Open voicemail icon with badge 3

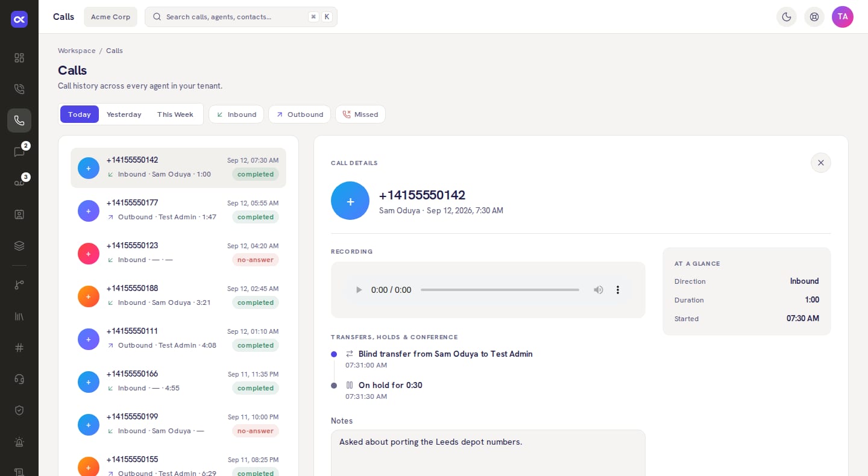19,183
